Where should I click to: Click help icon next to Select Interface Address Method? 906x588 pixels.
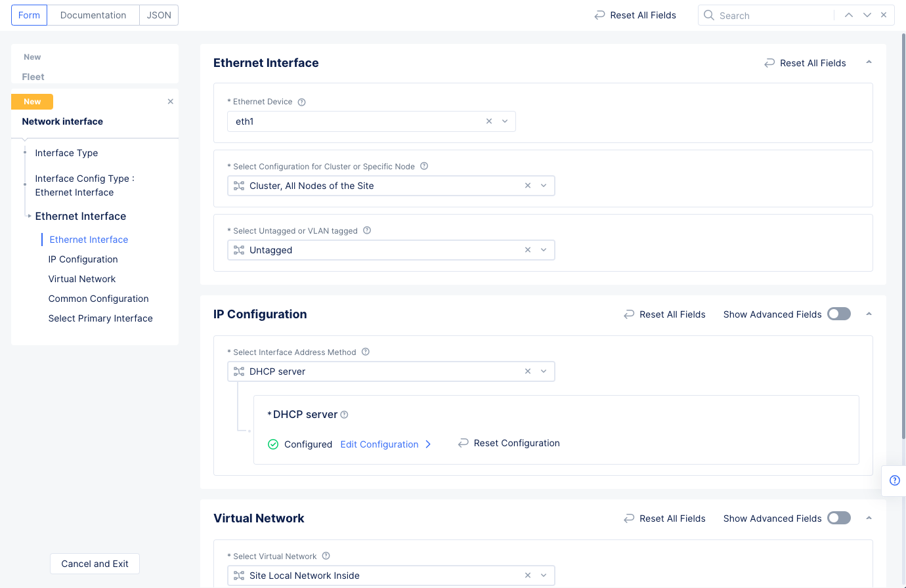(366, 352)
